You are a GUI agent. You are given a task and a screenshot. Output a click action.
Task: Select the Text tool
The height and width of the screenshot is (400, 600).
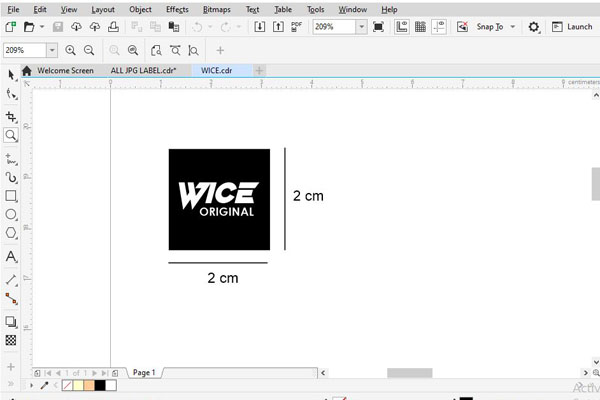tap(11, 256)
